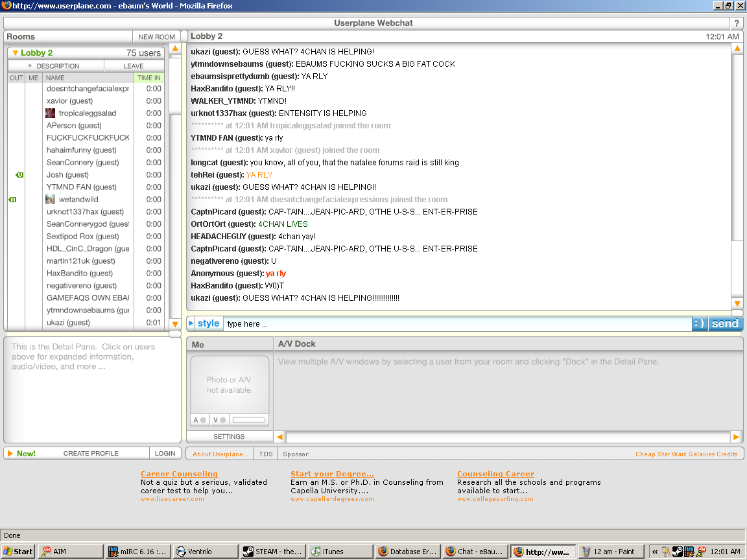Viewport: 747px width, 560px height.
Task: Expand the text style options arrow
Action: pos(191,323)
